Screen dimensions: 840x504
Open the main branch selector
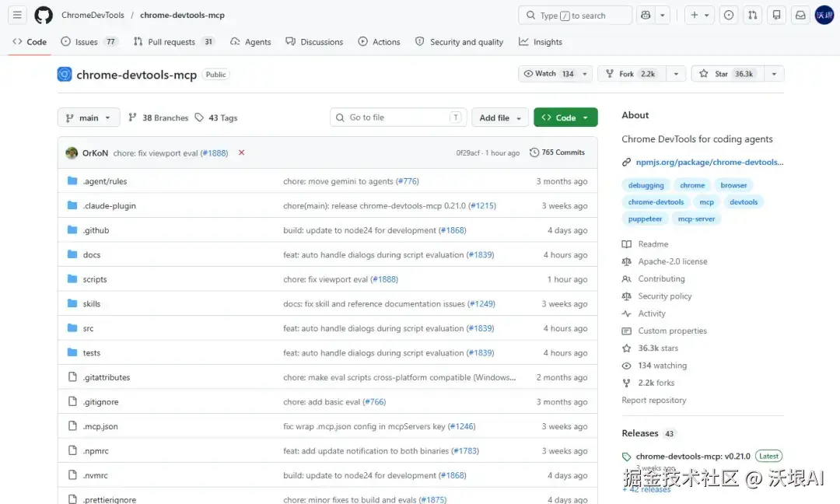coord(89,117)
